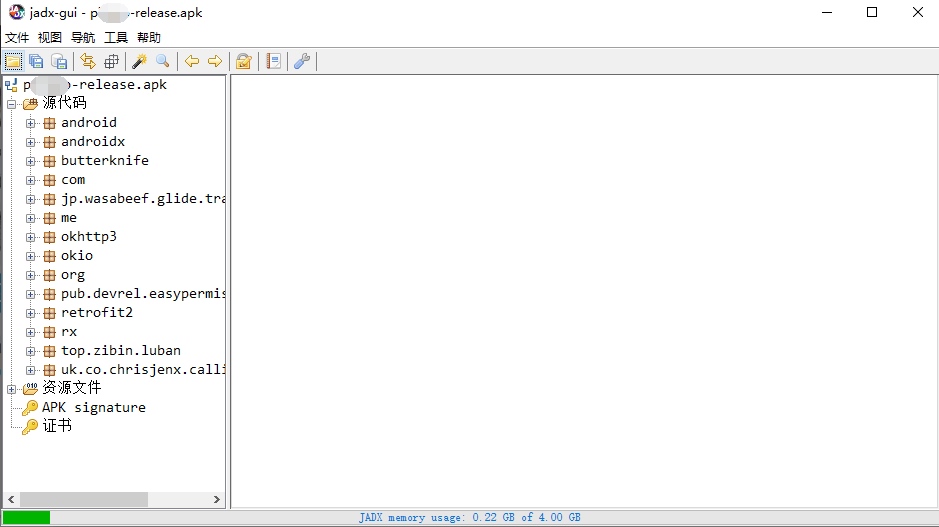Viewport: 939px width, 527px height.
Task: Click the green memory usage progress bar
Action: 26,517
